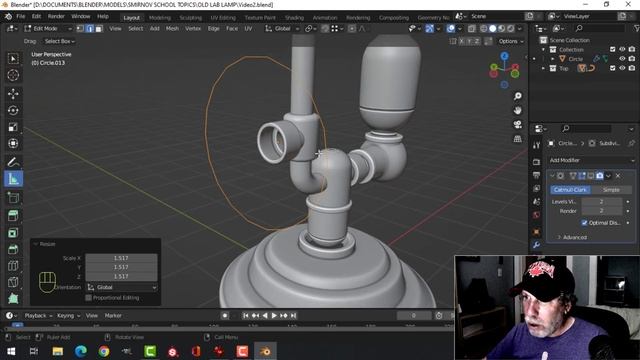The width and height of the screenshot is (640, 360).
Task: Play the timeline animation
Action: point(274,316)
